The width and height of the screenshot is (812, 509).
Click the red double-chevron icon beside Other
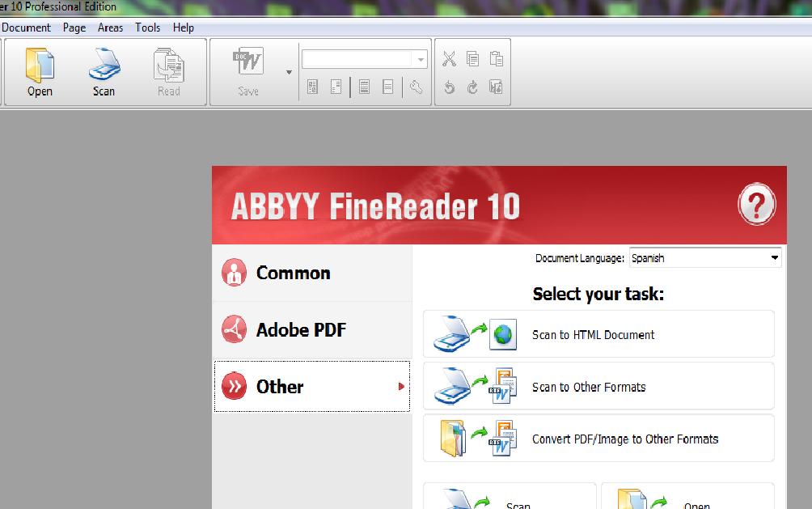point(234,386)
